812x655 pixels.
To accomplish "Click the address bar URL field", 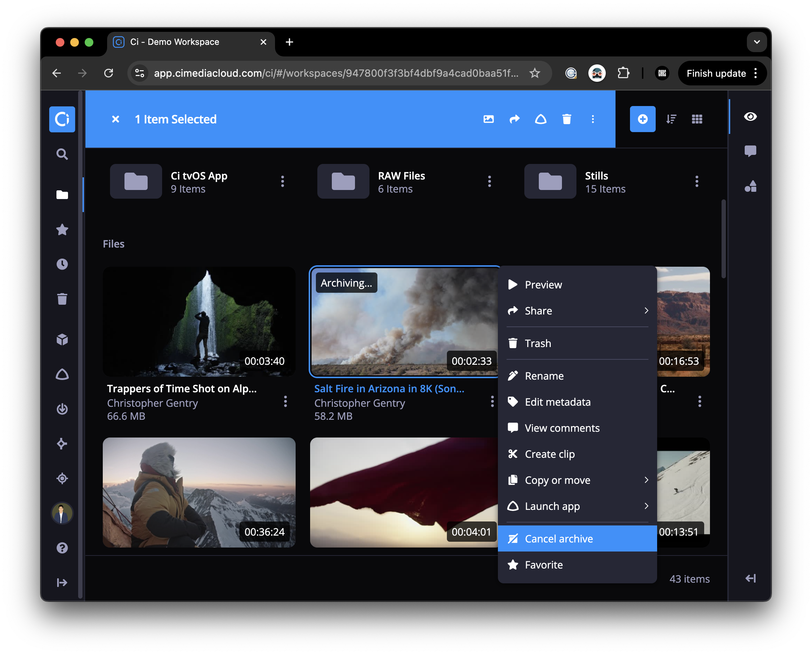I will click(336, 73).
